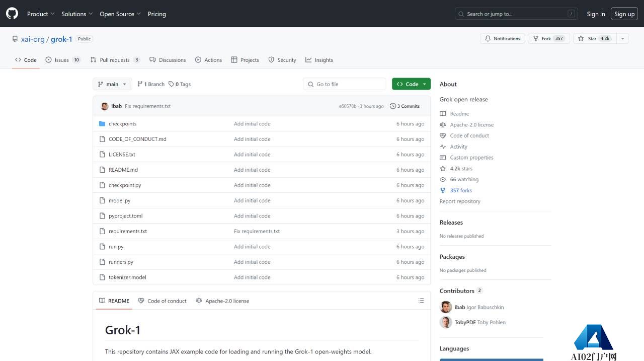The width and height of the screenshot is (644, 361).
Task: Expand the Open Source menu
Action: (x=120, y=14)
